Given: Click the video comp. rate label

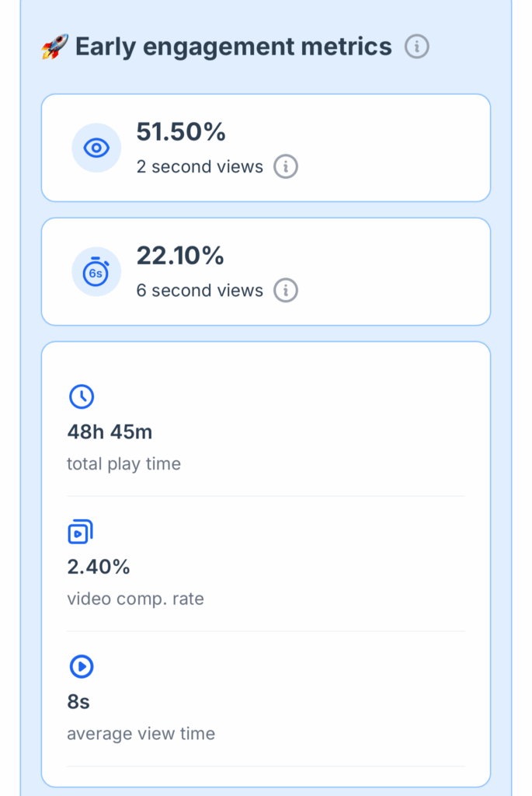Looking at the screenshot, I should (135, 599).
